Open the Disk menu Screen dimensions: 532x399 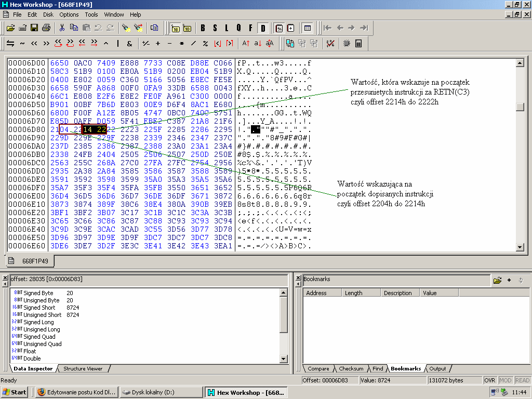click(48, 15)
